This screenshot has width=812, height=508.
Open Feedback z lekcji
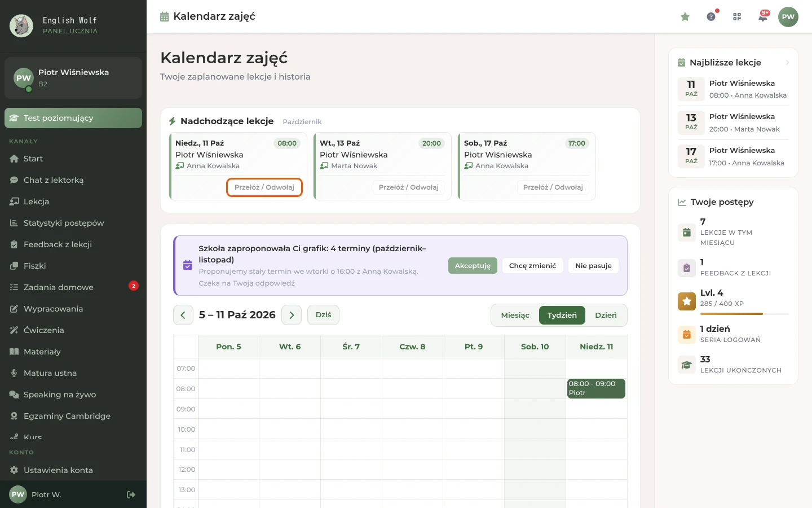73,244
